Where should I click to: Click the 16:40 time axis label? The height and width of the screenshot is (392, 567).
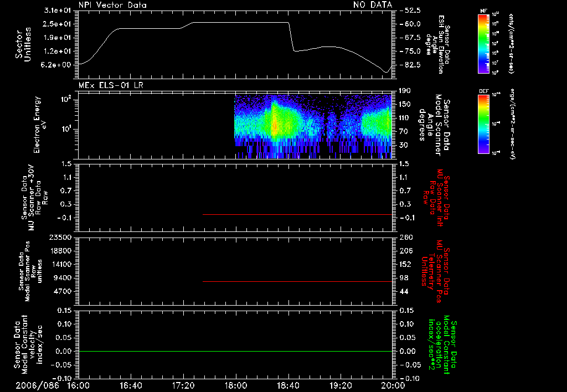tap(131, 385)
